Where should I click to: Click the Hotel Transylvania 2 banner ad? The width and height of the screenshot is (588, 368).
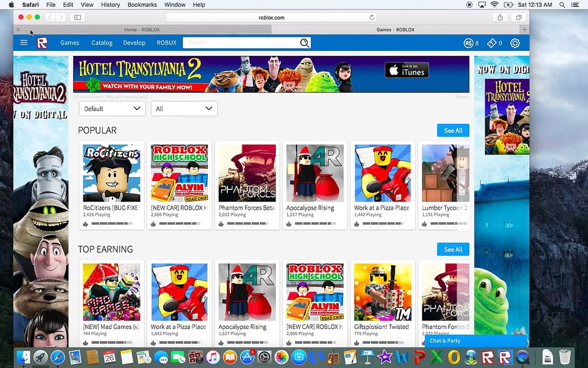(x=271, y=74)
